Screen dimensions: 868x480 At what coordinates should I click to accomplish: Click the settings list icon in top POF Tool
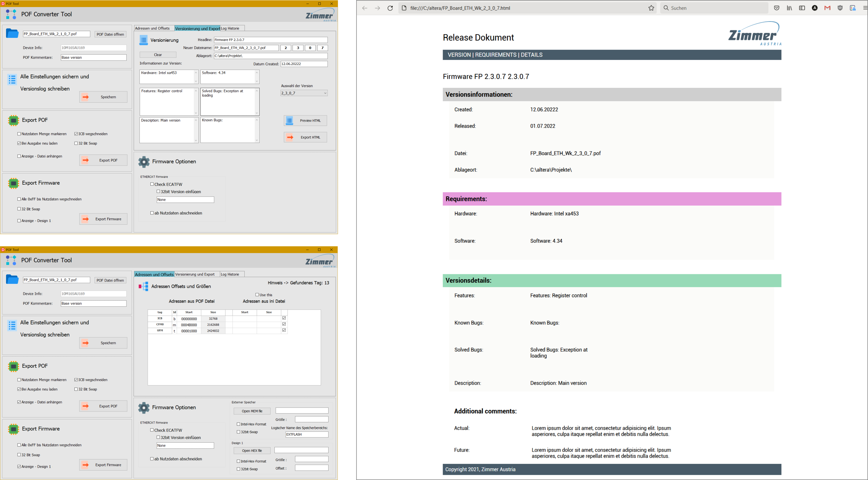12,80
